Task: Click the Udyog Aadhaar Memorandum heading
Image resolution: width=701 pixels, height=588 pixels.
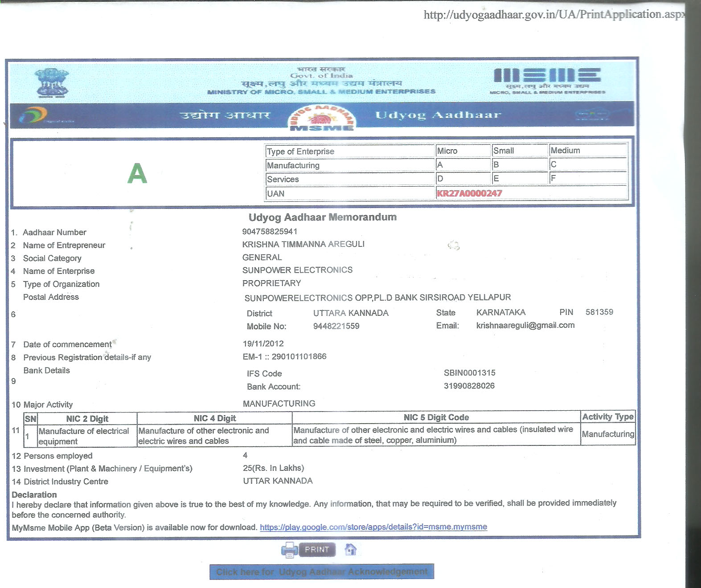Action: coord(322,217)
